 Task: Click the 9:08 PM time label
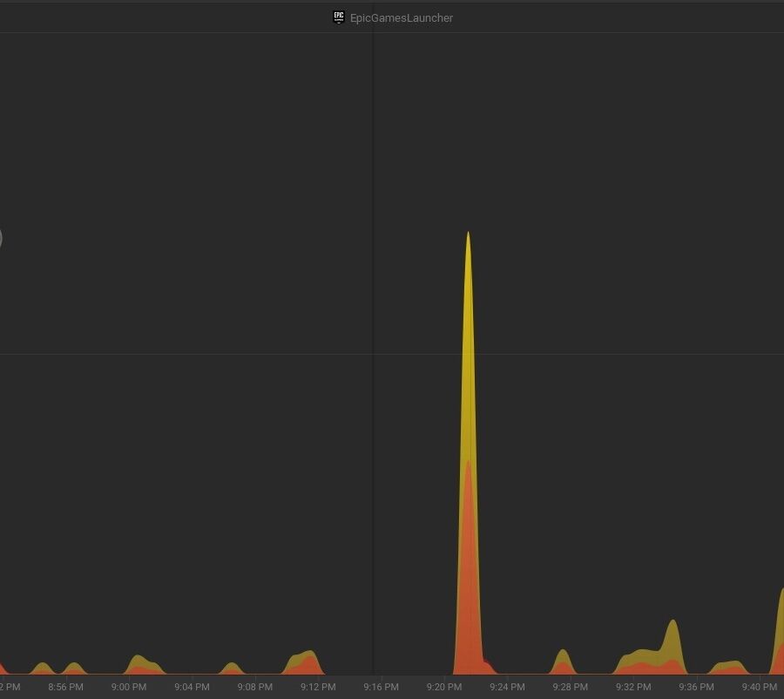click(254, 687)
